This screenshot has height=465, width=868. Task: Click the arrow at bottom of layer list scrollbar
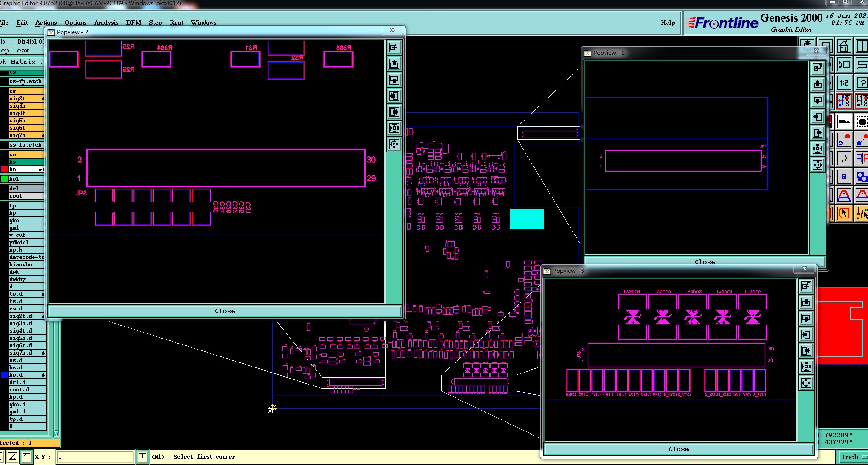57,433
